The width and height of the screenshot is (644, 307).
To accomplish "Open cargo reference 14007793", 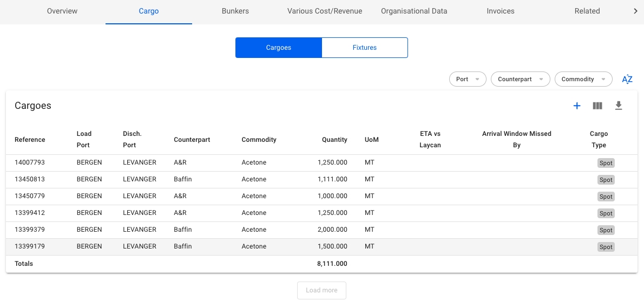I will click(30, 162).
